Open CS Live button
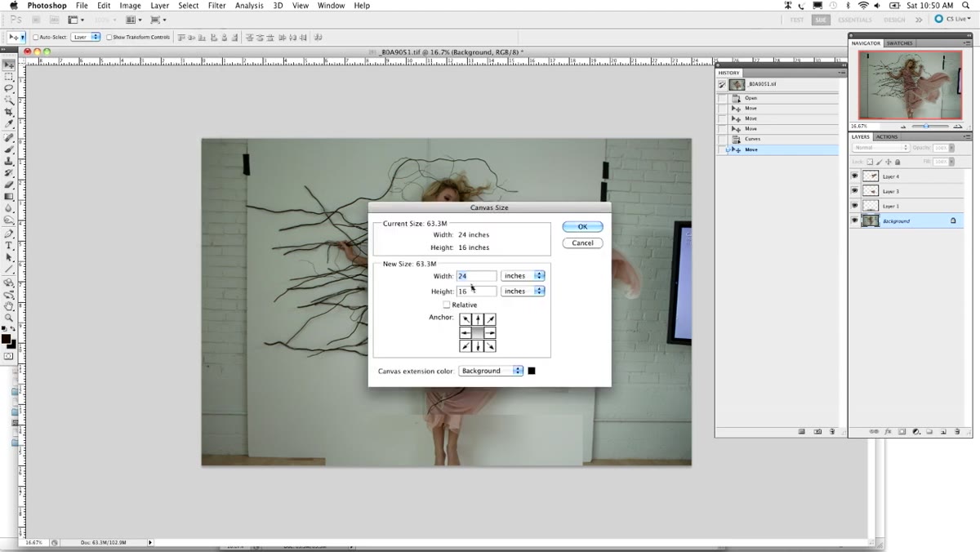 pos(952,20)
